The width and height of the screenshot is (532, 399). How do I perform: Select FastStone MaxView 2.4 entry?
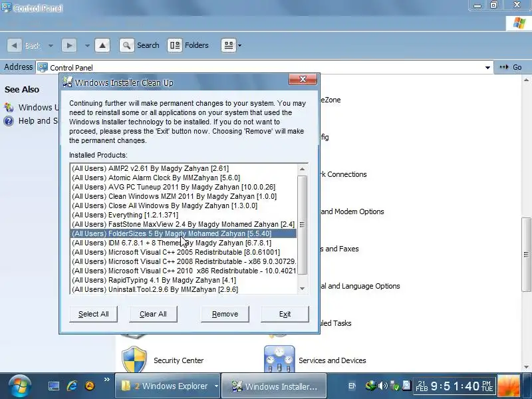[x=184, y=225]
